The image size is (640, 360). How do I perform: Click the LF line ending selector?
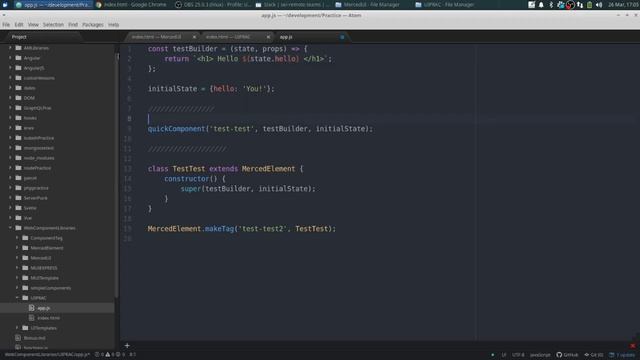pyautogui.click(x=504, y=355)
